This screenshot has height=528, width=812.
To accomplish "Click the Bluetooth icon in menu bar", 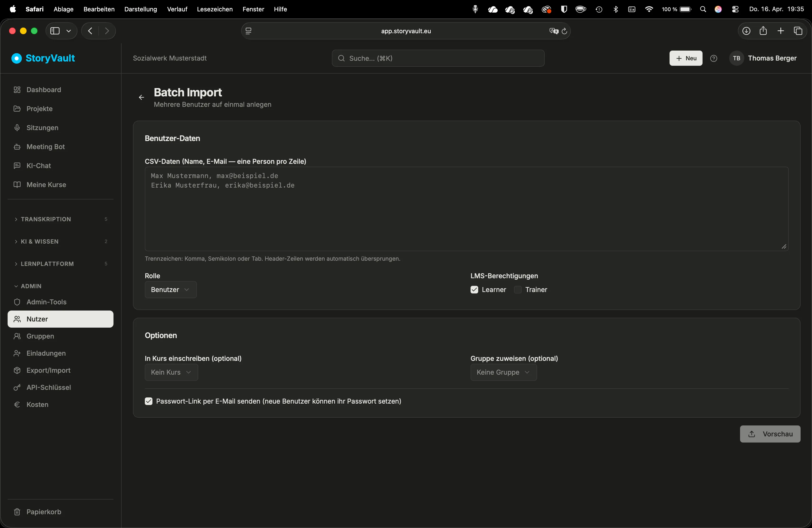I will (616, 9).
